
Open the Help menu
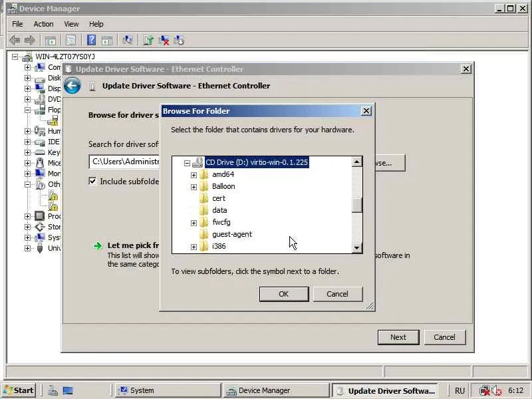click(96, 24)
